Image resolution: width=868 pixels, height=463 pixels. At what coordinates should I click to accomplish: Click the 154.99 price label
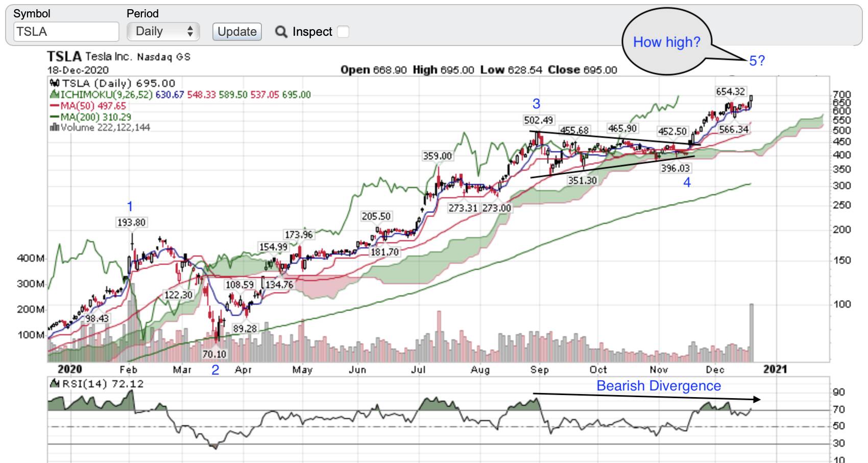coord(274,247)
